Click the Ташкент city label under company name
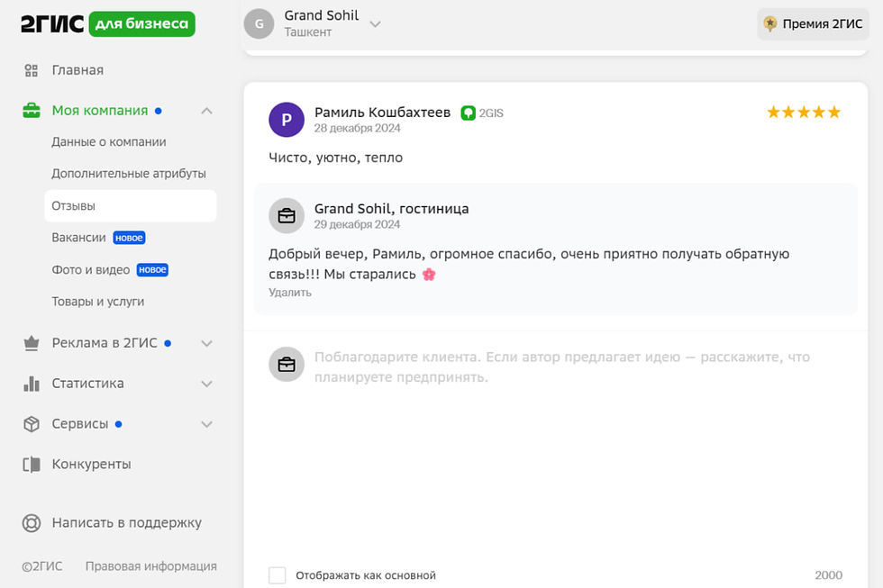883x588 pixels. (307, 32)
